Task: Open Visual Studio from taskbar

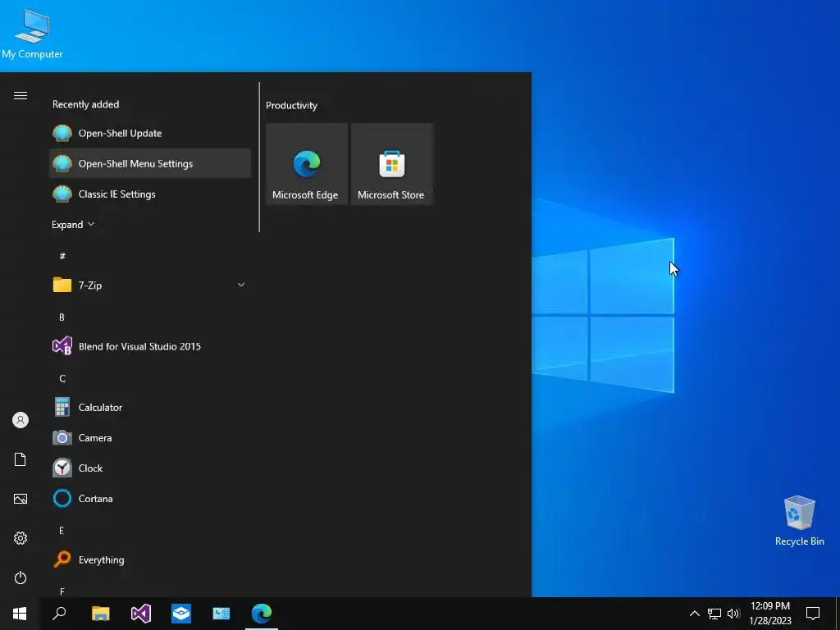Action: click(x=141, y=614)
